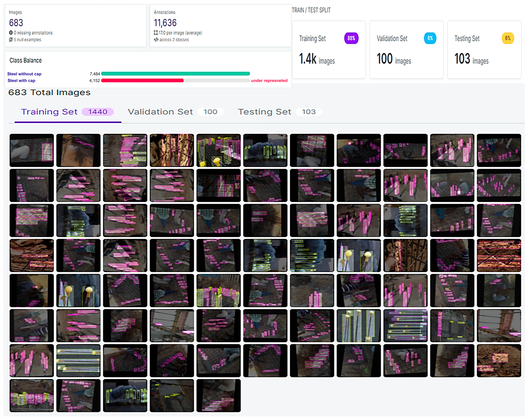Click the under represented warning label
529x420 pixels.
[x=269, y=81]
